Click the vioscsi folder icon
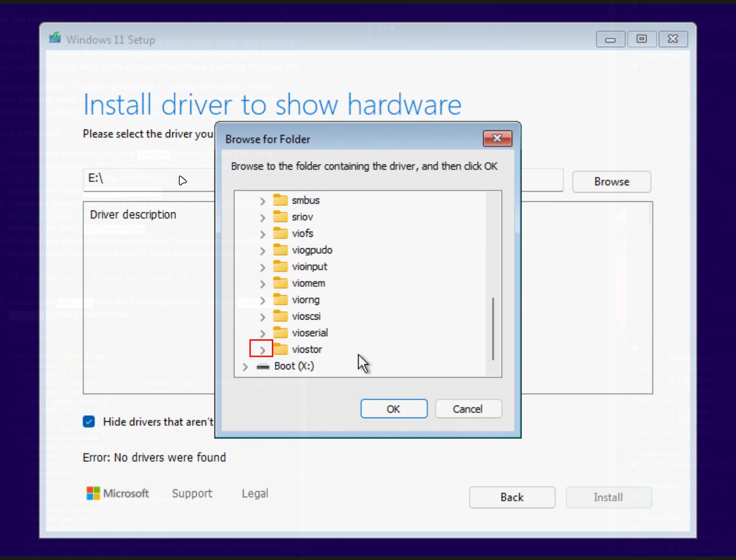 point(280,316)
